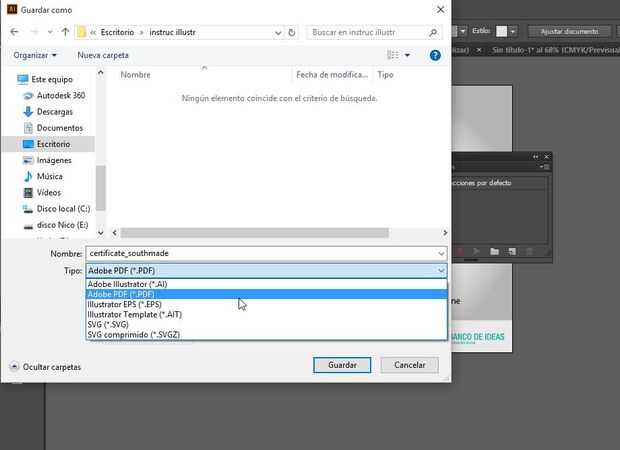The image size is (620, 450).
Task: Sort by Fecha de modificación column
Action: [332, 75]
